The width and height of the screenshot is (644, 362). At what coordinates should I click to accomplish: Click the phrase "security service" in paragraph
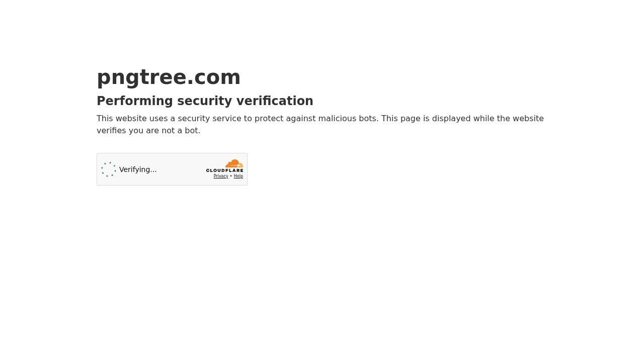[209, 118]
